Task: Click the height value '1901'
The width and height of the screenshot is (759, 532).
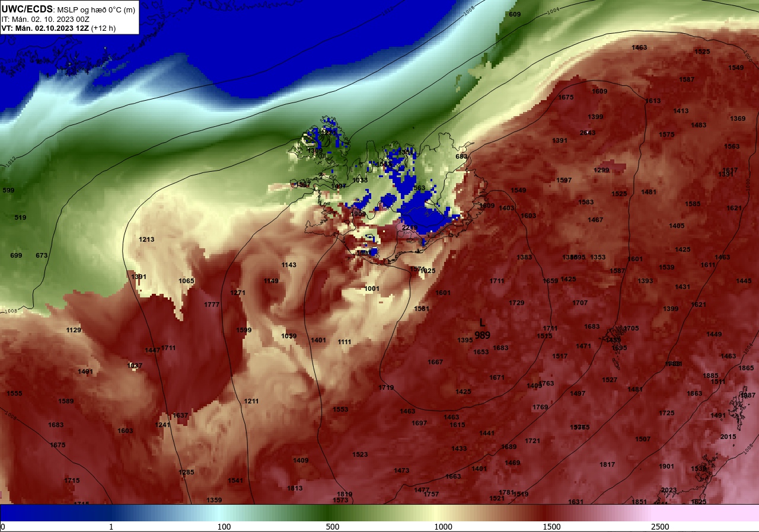Action: pos(666,466)
